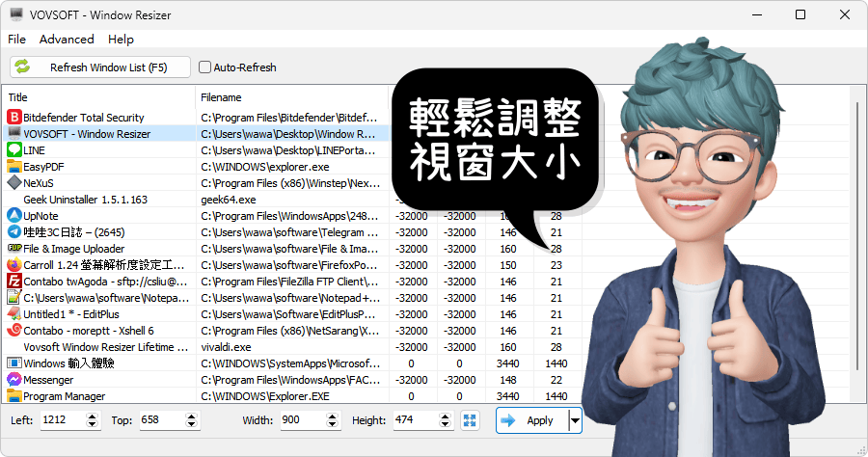Select the Bitdefender Total Security icon
This screenshot has height=457, width=868.
click(x=14, y=118)
